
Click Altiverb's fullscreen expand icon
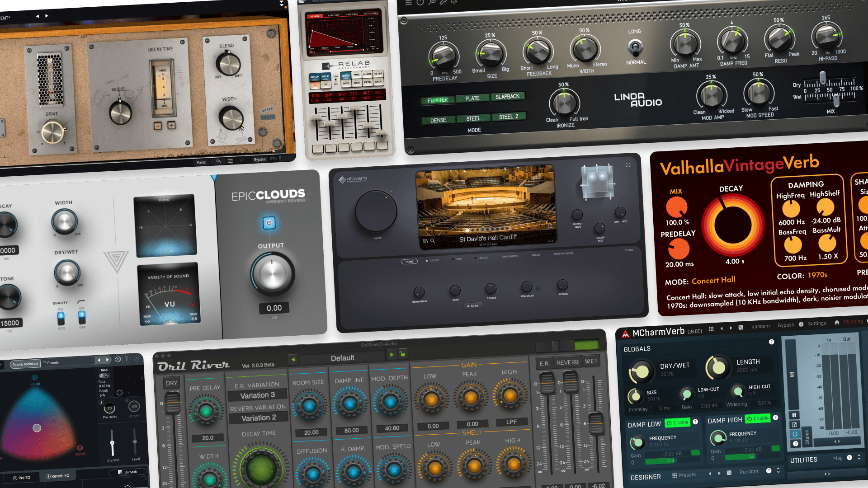[x=628, y=164]
